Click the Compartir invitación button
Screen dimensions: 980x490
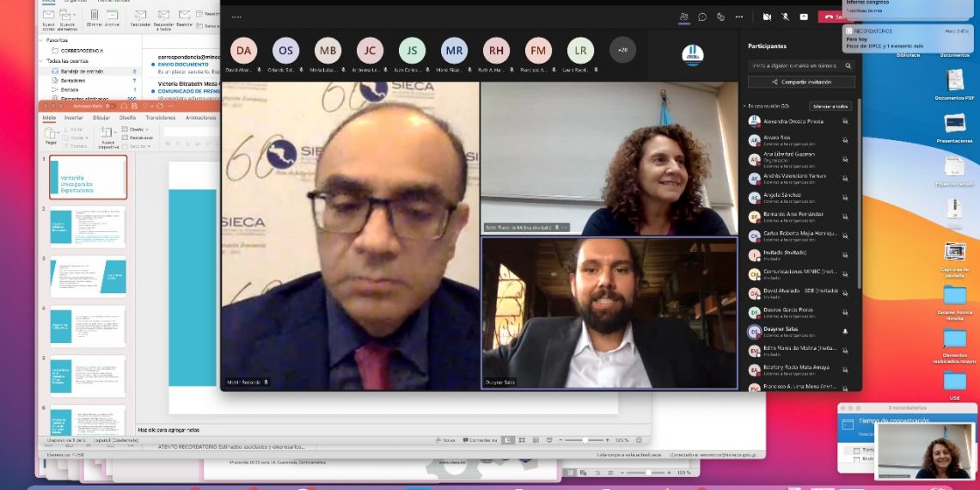click(x=801, y=82)
